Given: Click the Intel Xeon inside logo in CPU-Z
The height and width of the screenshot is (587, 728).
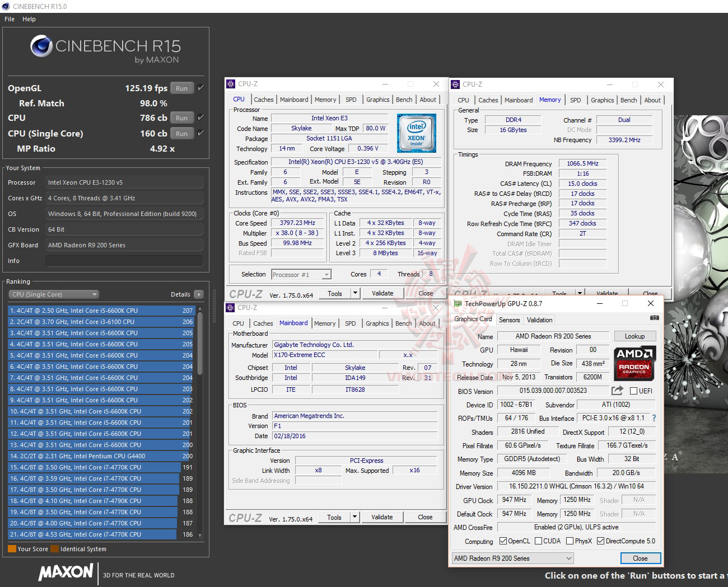Looking at the screenshot, I should click(416, 133).
